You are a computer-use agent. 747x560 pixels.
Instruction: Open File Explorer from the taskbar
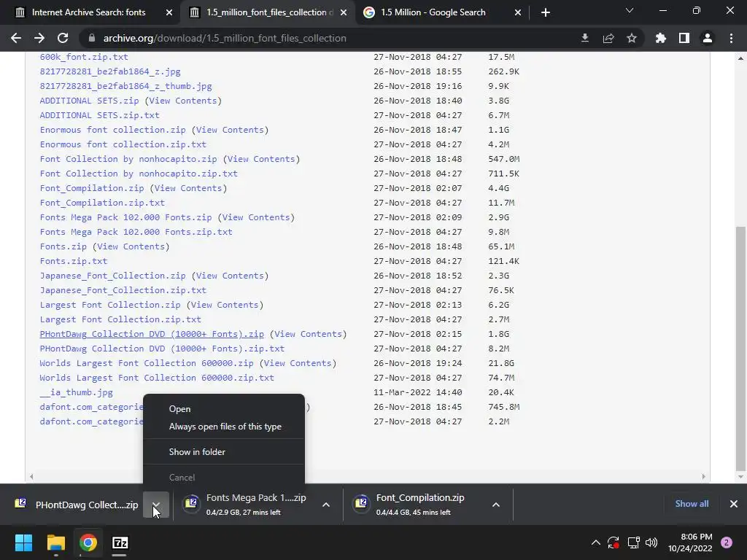pyautogui.click(x=55, y=542)
